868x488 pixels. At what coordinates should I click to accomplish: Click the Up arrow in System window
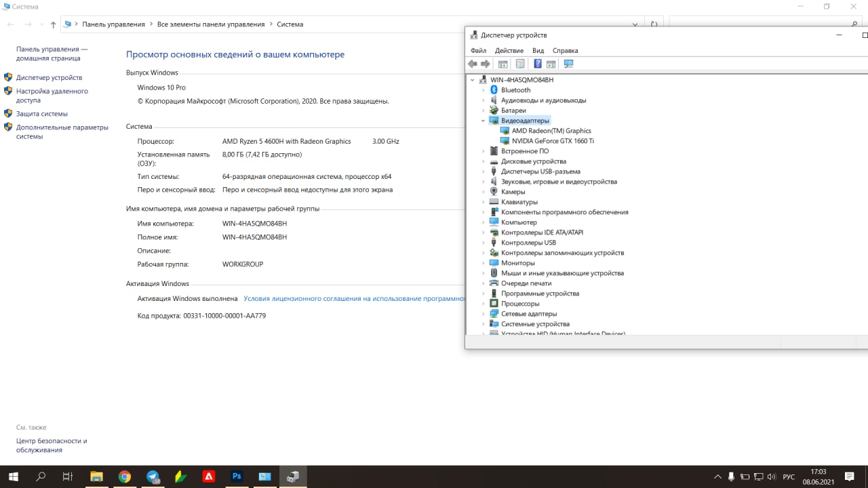coord(53,24)
